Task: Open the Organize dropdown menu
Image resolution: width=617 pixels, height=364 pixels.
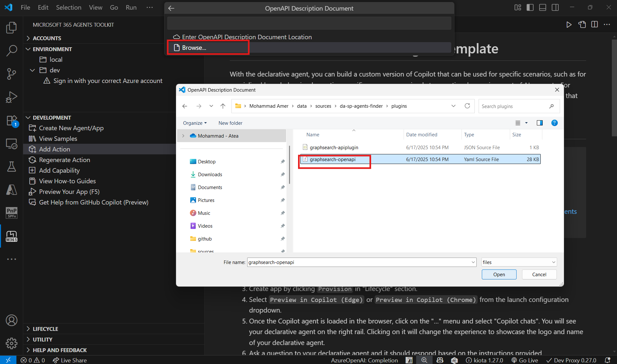Action: pyautogui.click(x=195, y=123)
